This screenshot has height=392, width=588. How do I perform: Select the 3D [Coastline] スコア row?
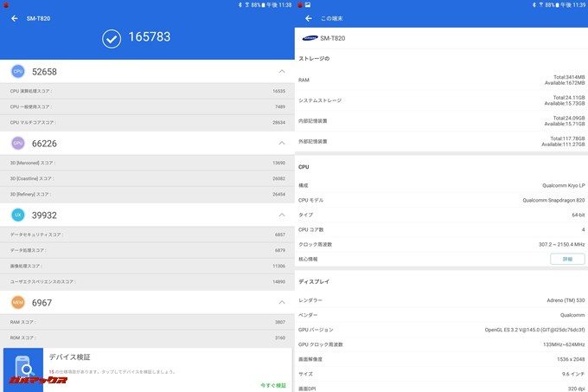pos(147,178)
